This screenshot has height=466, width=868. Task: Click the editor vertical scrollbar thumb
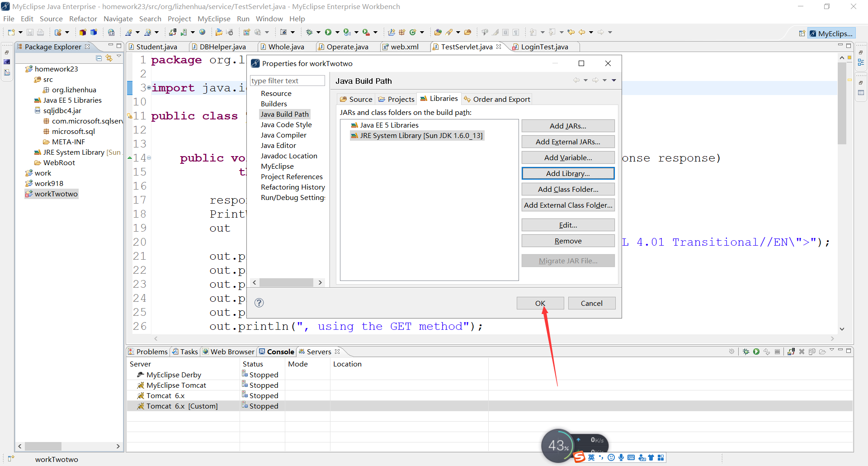pos(841,103)
